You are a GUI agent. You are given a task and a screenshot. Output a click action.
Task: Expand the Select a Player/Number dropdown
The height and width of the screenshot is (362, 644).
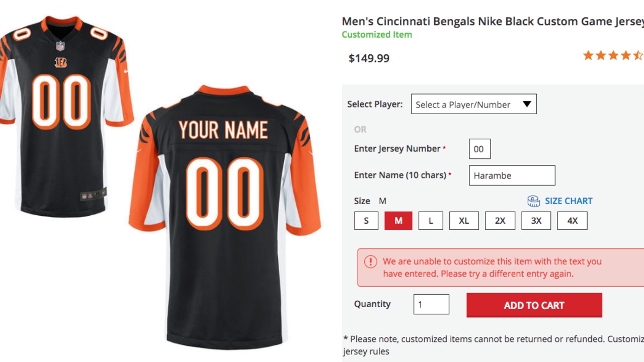coord(474,104)
